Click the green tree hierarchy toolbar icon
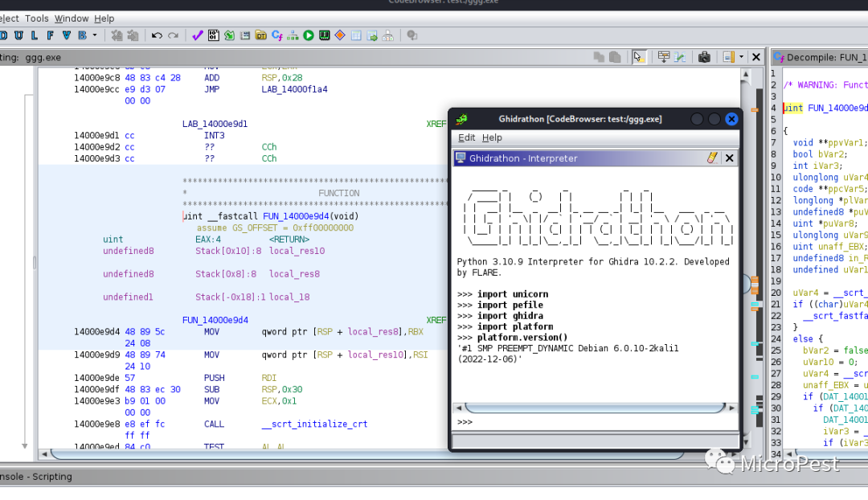868x500 pixels. coord(293,35)
